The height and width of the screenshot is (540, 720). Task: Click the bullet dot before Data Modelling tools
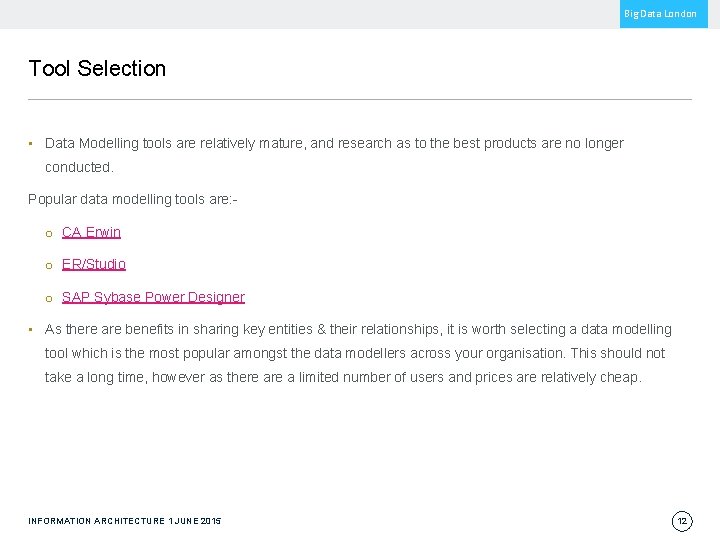[32, 144]
